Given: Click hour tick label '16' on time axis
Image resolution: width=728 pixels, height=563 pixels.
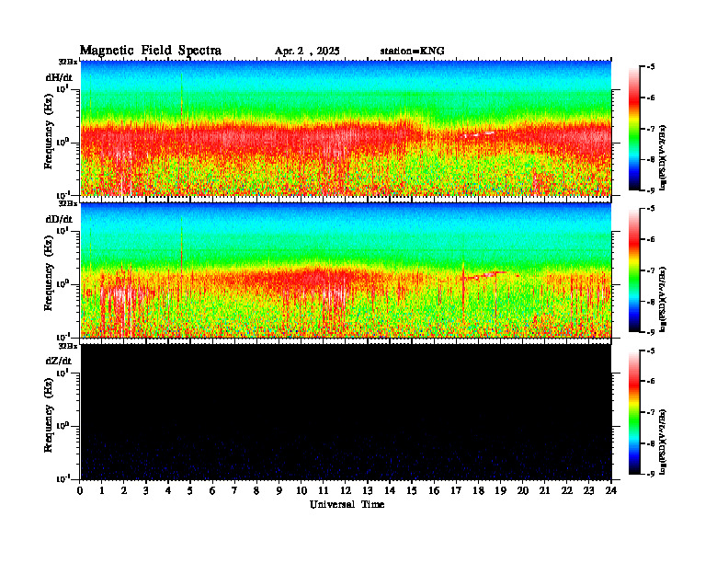Looking at the screenshot, I should point(434,490).
